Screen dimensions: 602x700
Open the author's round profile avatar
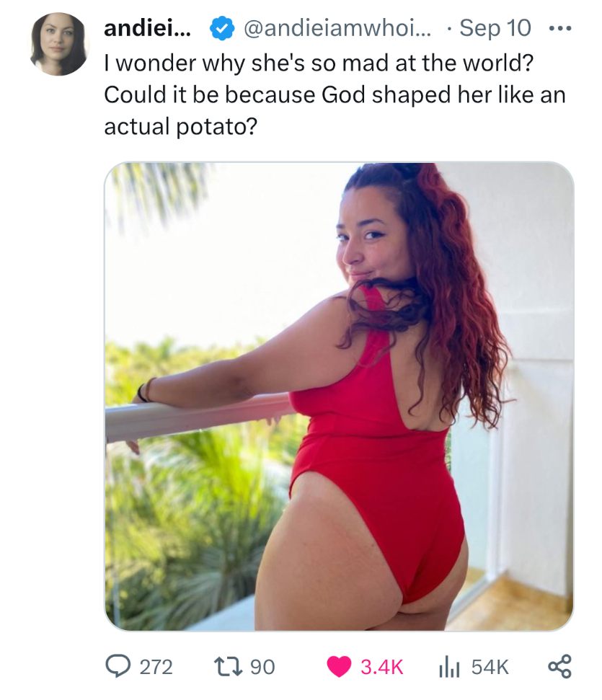[x=58, y=44]
